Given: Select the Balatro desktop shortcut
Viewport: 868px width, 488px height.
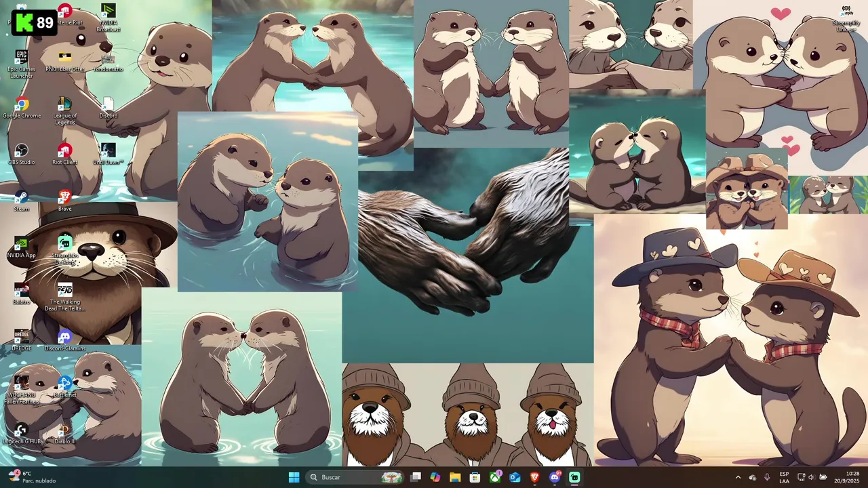Looking at the screenshot, I should point(22,294).
